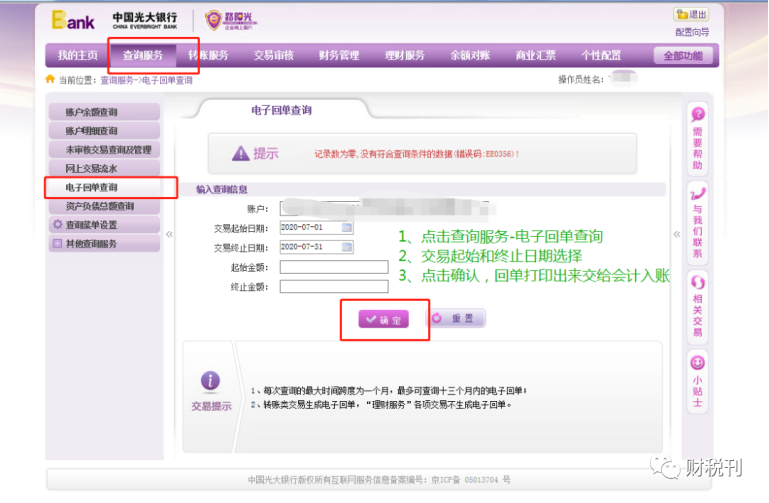Click the 起始金额 input field
The image size is (769, 503).
[334, 267]
